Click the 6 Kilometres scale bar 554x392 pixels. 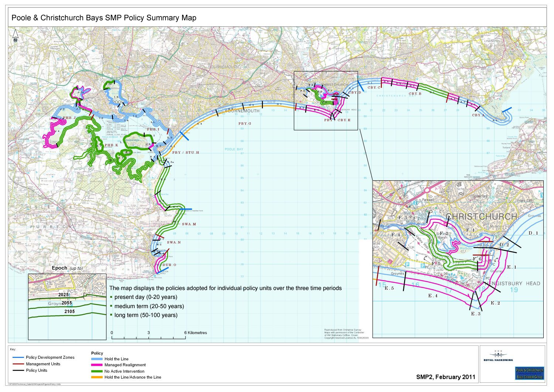tap(148, 337)
